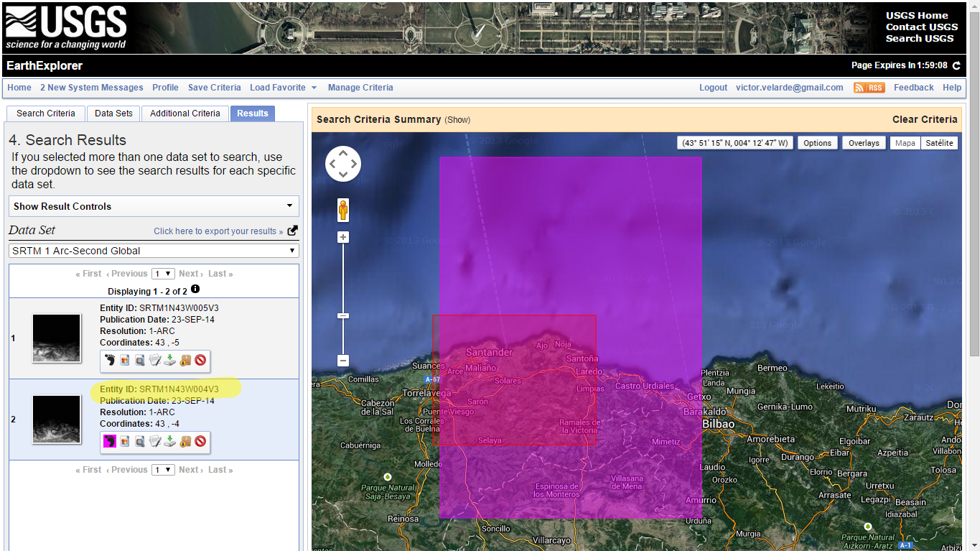Open thumbnail of result 1 SRTM1N43W005V3
Image resolution: width=980 pixels, height=551 pixels.
coord(57,338)
